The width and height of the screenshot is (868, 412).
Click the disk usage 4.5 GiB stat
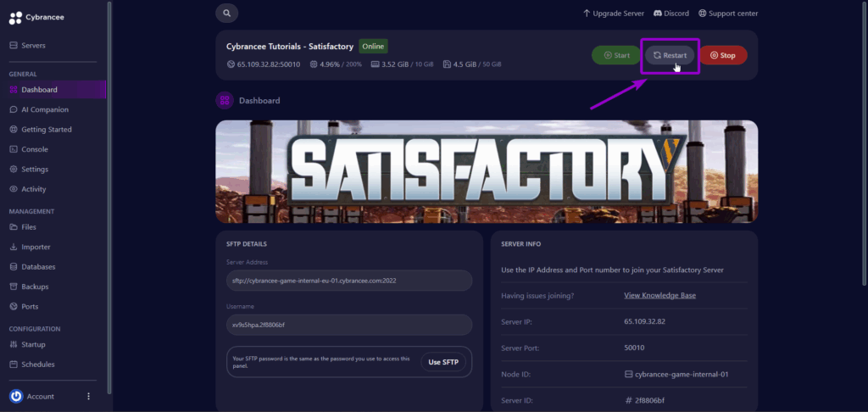tap(472, 64)
